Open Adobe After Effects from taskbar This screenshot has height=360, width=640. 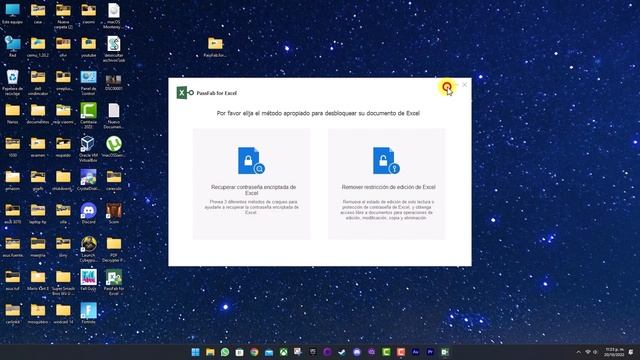[416, 352]
